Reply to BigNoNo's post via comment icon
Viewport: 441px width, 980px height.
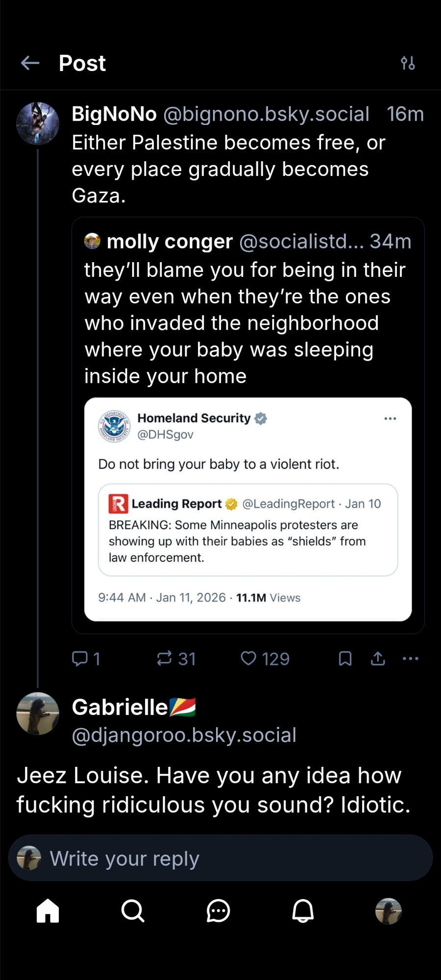pos(80,659)
